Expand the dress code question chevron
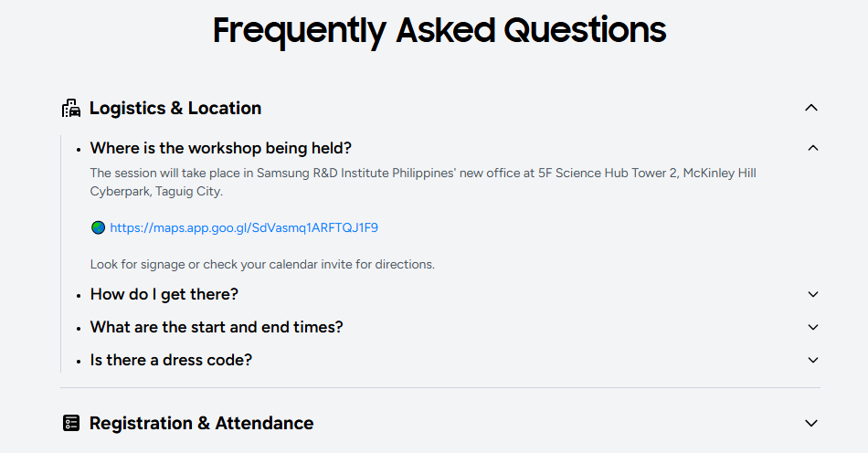 tap(813, 360)
